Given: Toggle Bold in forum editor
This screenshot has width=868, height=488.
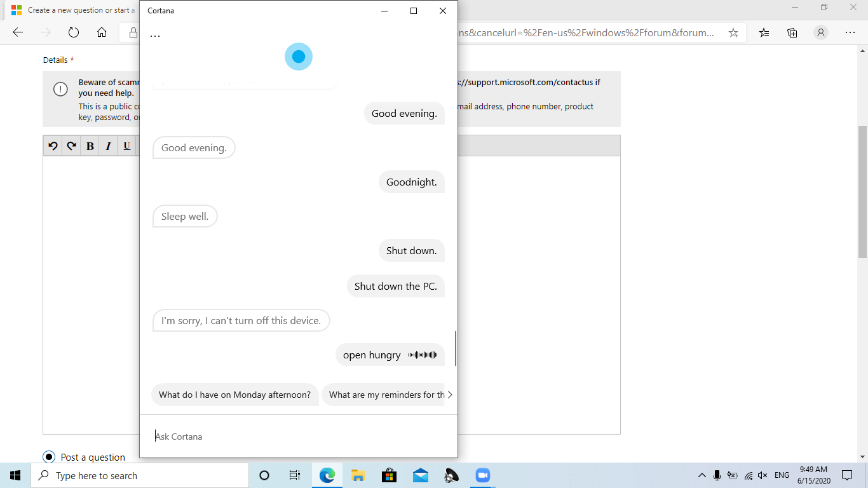Looking at the screenshot, I should coord(90,146).
